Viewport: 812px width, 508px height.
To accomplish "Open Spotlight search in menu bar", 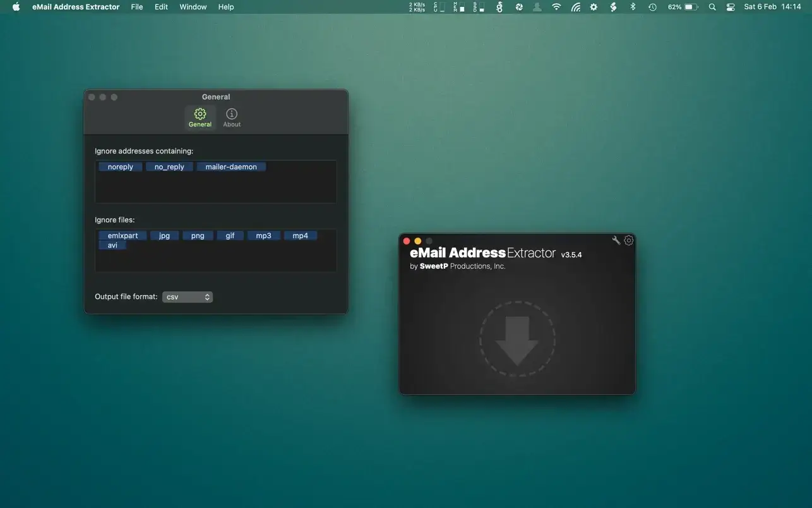I will tap(712, 7).
